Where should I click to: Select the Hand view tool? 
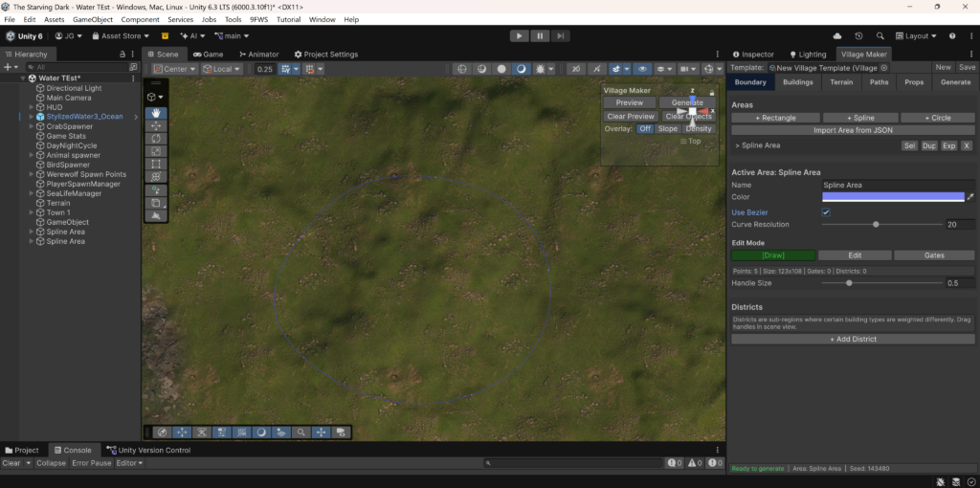156,113
